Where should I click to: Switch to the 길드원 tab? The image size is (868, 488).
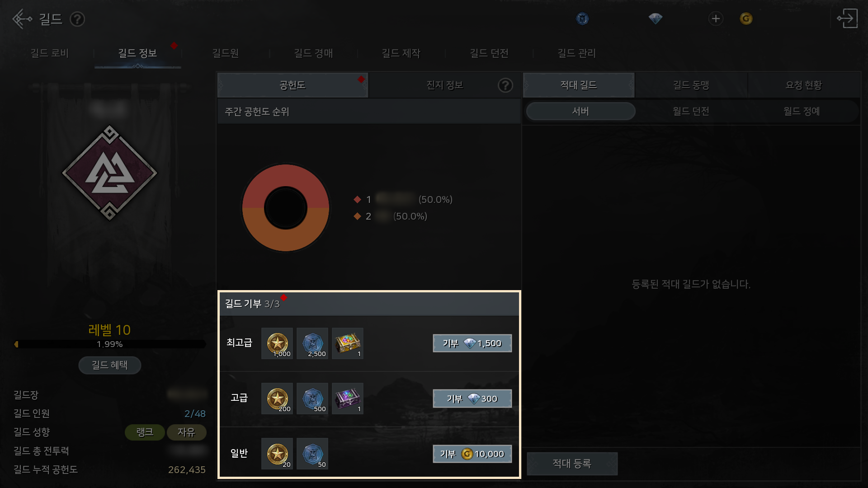point(225,53)
